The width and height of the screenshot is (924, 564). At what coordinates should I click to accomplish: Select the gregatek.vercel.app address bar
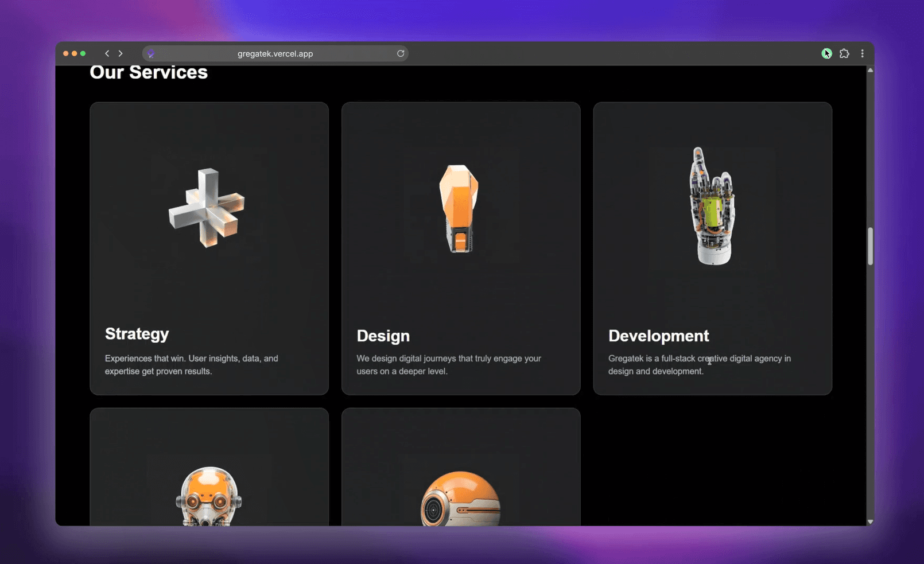tap(275, 53)
